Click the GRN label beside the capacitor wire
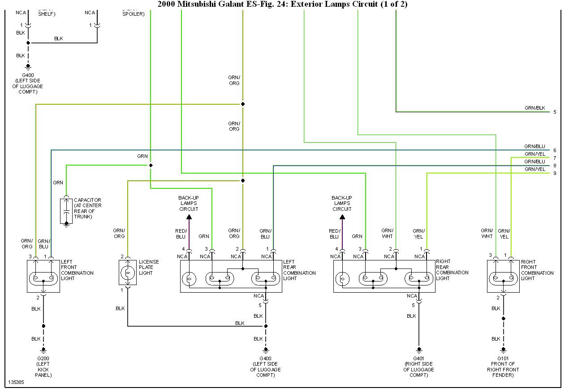The width and height of the screenshot is (569, 392). tap(58, 183)
